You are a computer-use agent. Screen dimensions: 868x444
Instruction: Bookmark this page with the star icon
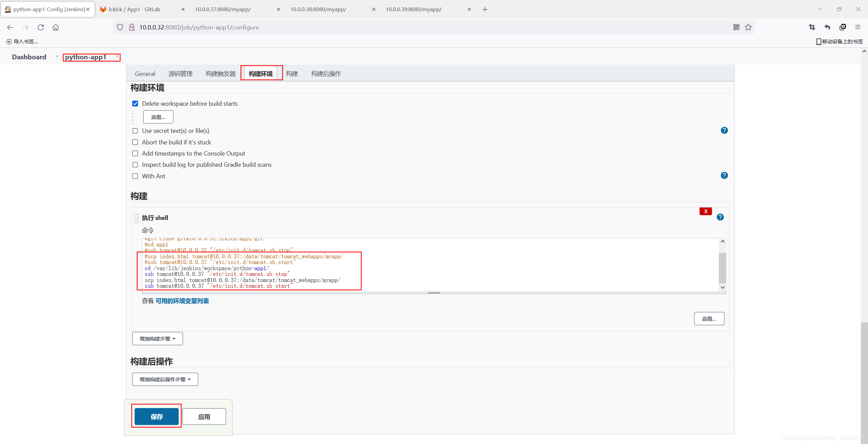click(748, 27)
